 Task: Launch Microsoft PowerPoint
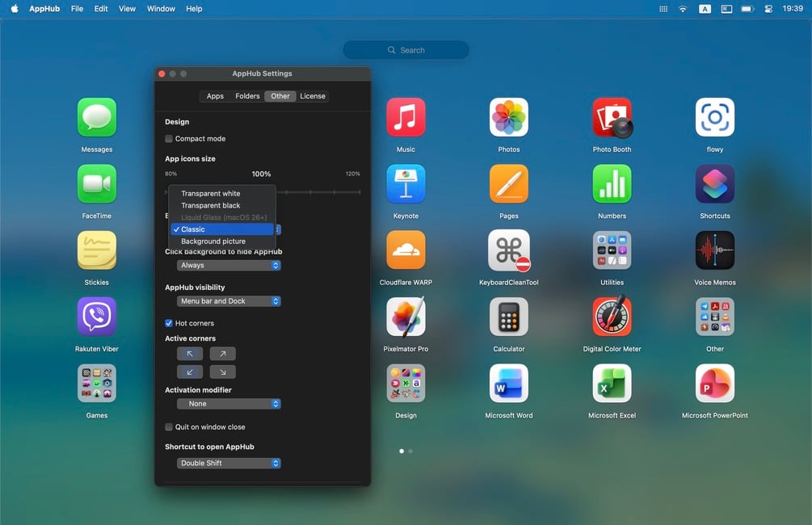coord(715,383)
